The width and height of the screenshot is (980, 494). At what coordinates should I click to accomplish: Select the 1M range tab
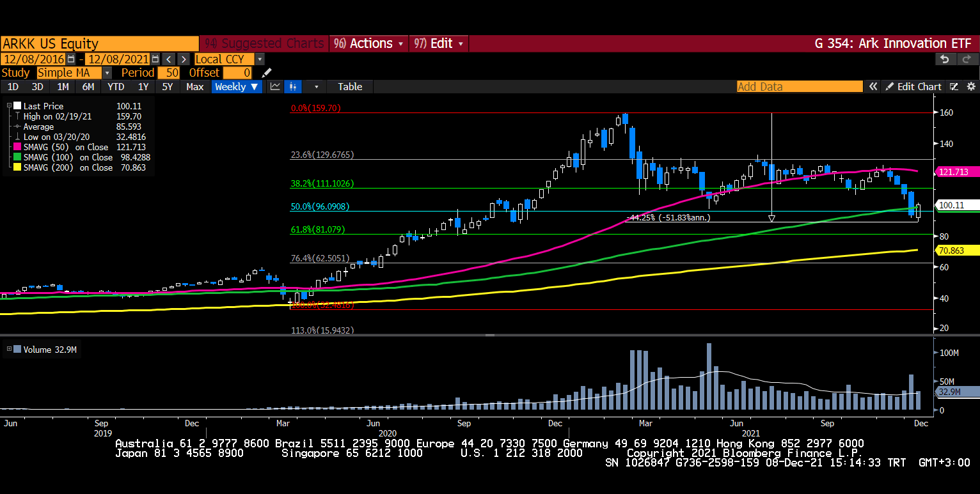tap(63, 87)
